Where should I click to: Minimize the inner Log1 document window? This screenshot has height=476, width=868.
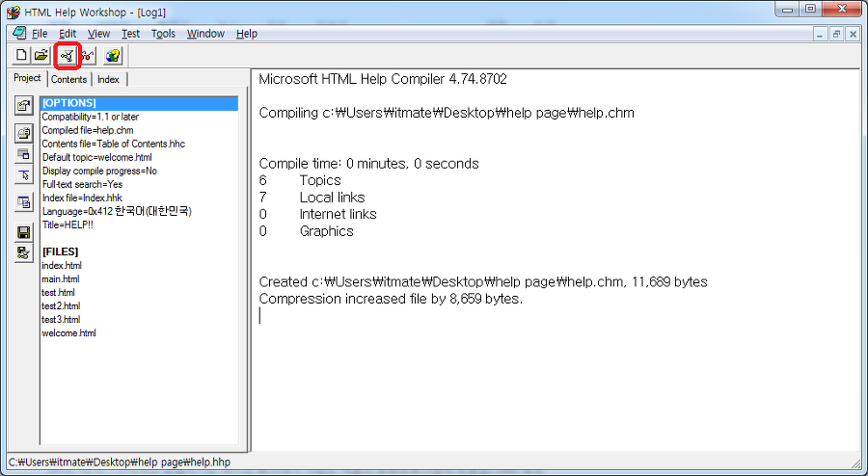pos(821,34)
